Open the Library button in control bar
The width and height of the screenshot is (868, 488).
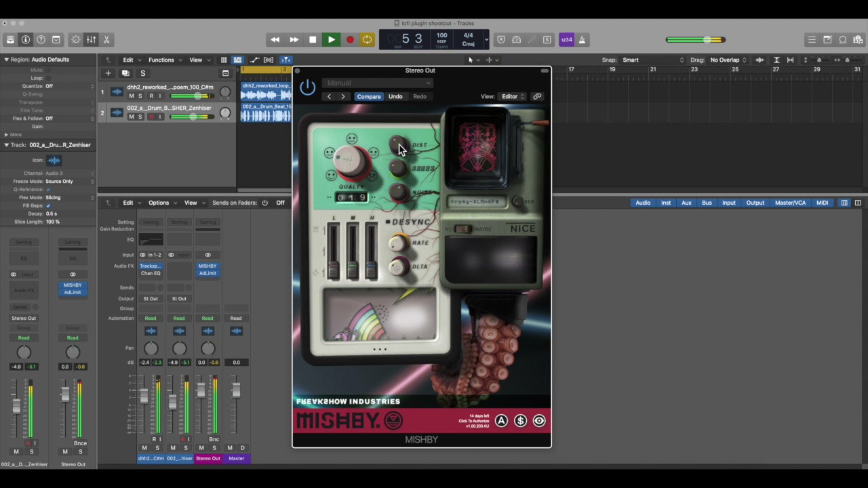pyautogui.click(x=10, y=40)
